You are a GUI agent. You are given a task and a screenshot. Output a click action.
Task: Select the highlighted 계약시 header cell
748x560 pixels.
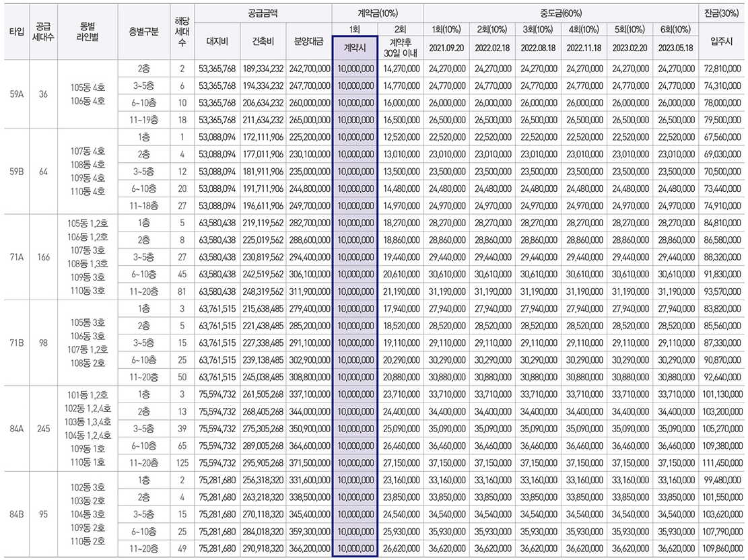coord(355,47)
